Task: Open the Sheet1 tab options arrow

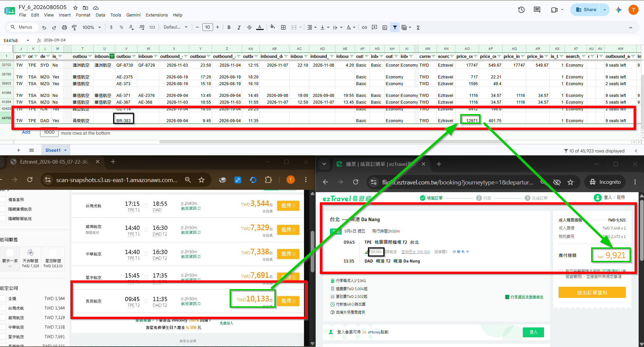Action: tap(65, 150)
